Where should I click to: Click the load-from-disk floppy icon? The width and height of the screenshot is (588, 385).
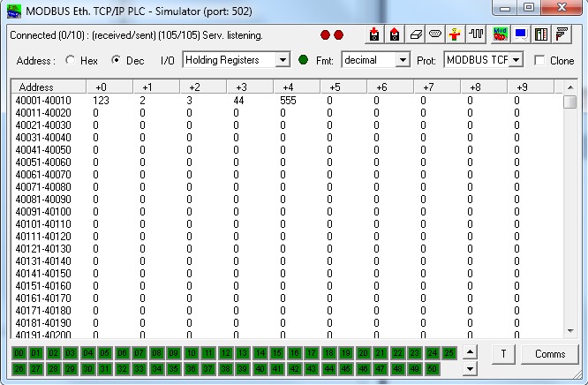(395, 34)
